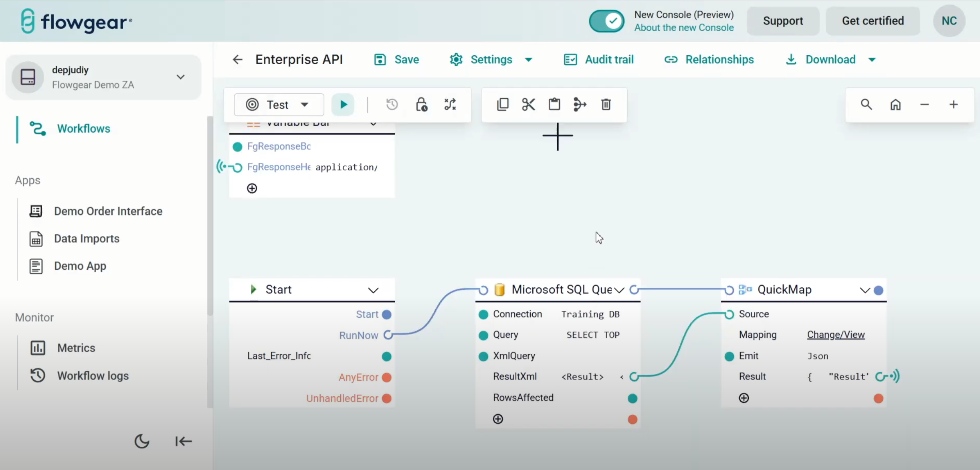Open Workflows in sidebar
Screen dimensions: 980x470
tap(83, 129)
